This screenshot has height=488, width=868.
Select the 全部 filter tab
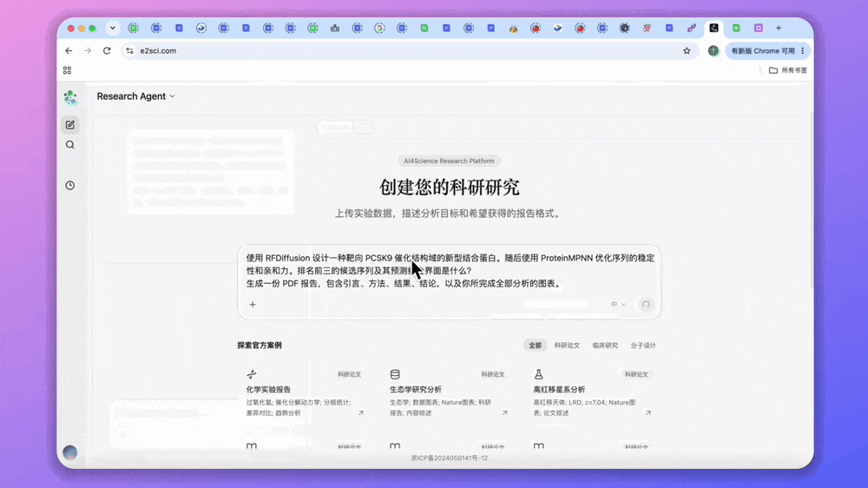click(535, 345)
